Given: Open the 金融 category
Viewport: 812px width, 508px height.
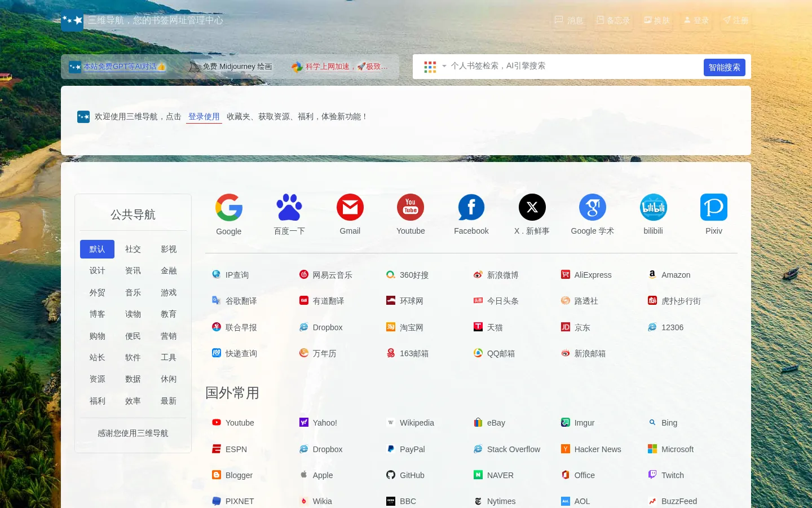Looking at the screenshot, I should point(169,270).
